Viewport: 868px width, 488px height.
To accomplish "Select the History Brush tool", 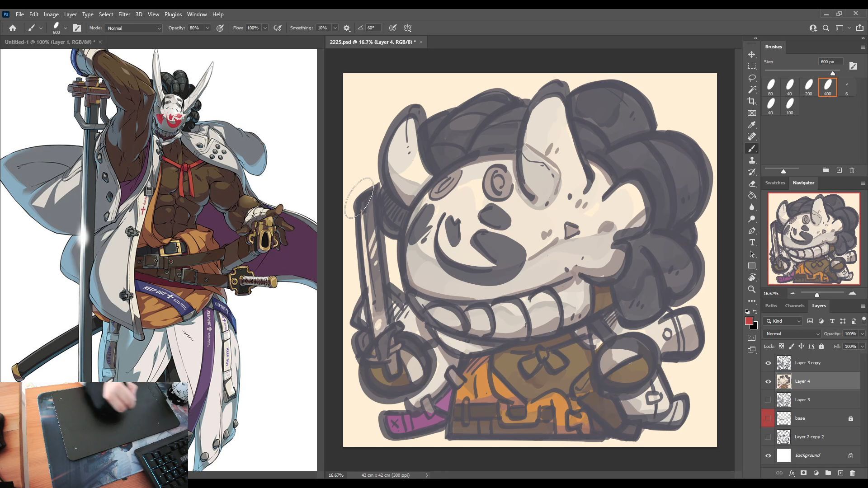I will [x=752, y=172].
